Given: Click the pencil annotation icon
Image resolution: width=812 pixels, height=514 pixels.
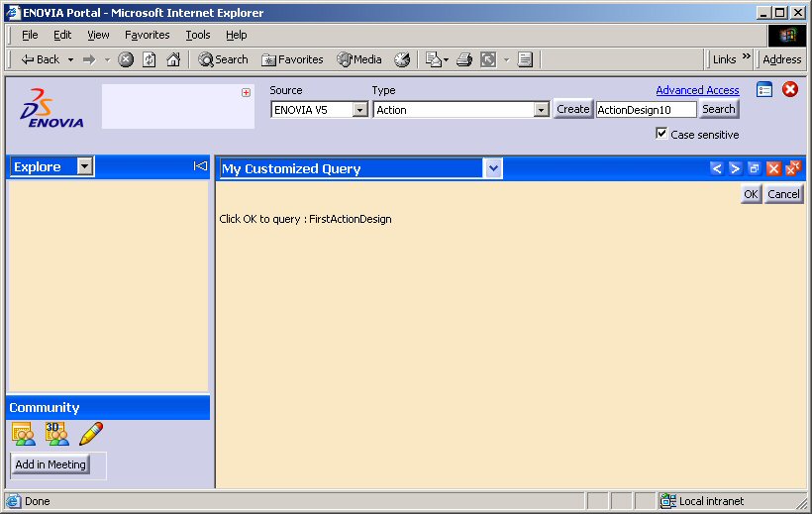Looking at the screenshot, I should [91, 434].
